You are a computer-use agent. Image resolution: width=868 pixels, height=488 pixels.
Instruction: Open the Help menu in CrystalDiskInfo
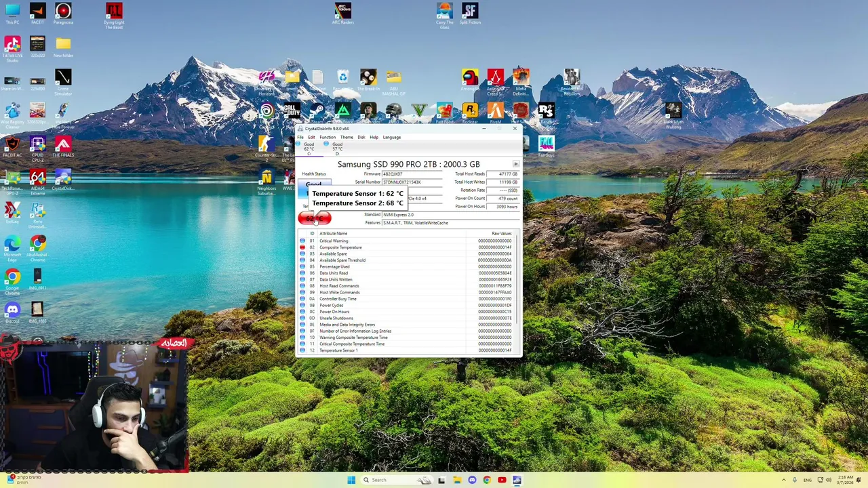tap(374, 137)
